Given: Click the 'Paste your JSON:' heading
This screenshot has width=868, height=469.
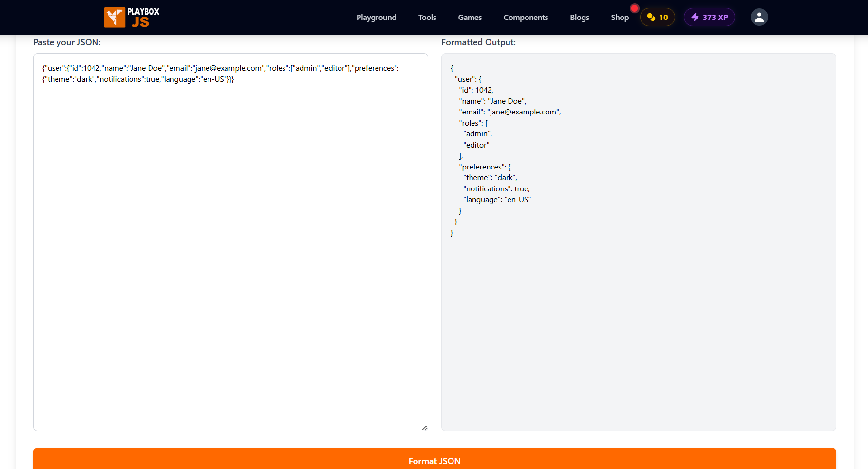Looking at the screenshot, I should (x=67, y=42).
